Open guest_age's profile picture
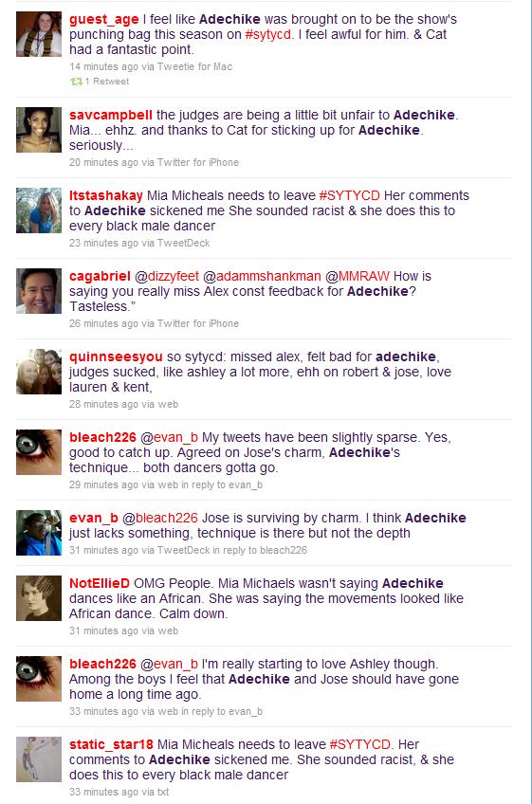Screen dimensions: 532x804 pos(39,34)
